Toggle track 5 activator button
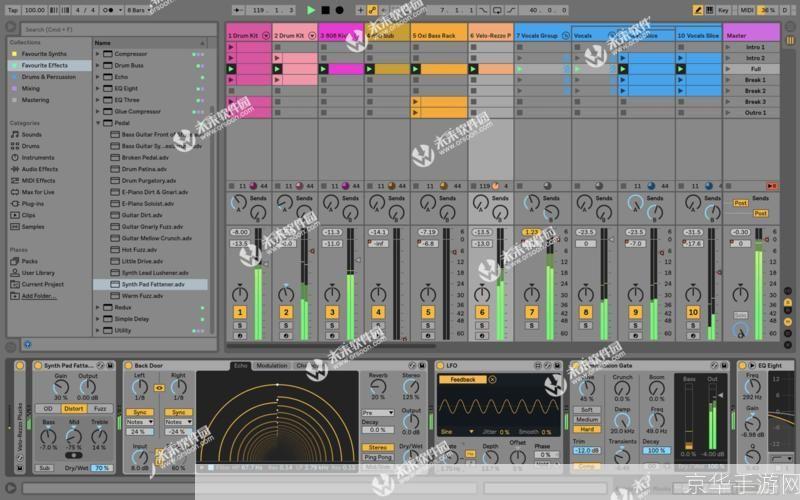This screenshot has height=500, width=800. click(428, 312)
